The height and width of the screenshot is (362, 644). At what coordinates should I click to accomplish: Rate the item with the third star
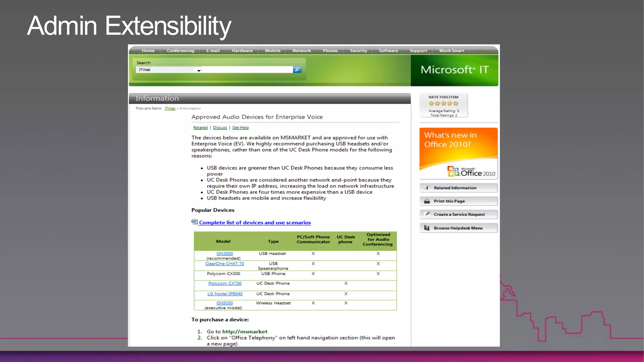click(444, 103)
